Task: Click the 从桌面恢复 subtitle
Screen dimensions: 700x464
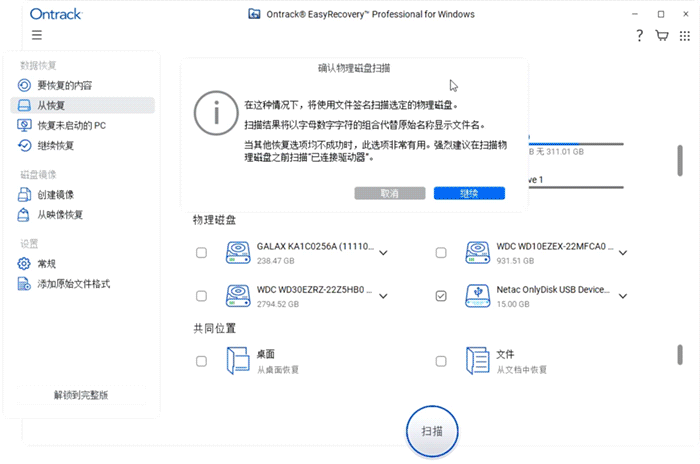Action: [x=278, y=370]
